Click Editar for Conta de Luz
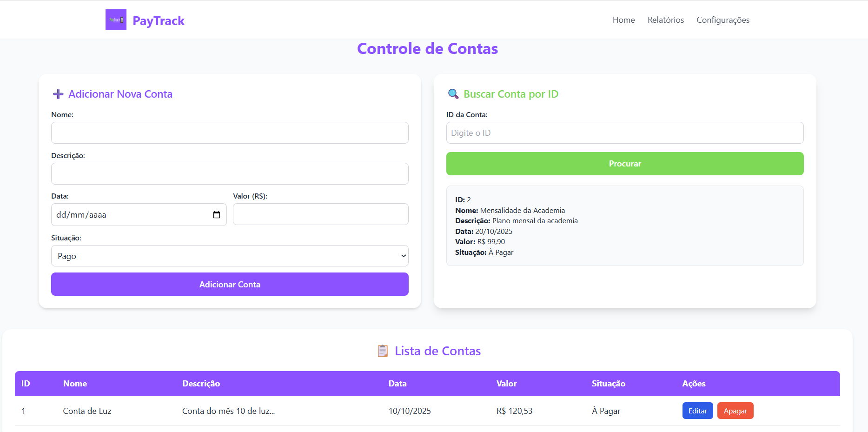The image size is (868, 432). tap(697, 411)
